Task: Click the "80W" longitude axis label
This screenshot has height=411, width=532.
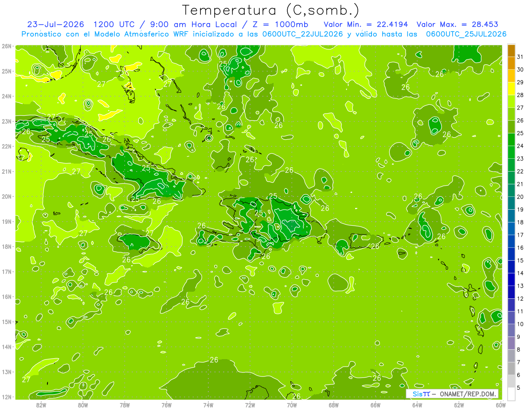Action: tap(82, 405)
